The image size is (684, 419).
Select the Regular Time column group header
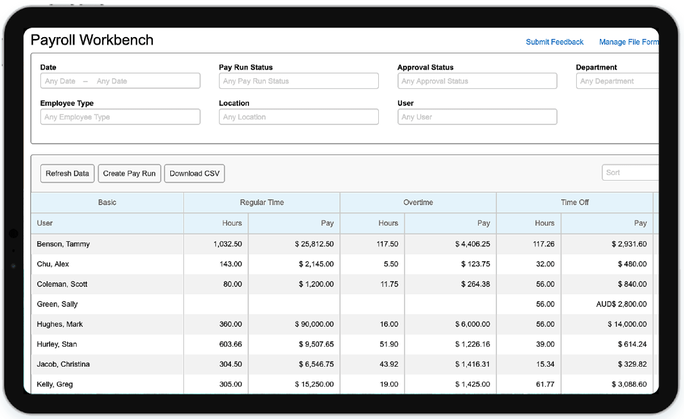click(x=262, y=202)
